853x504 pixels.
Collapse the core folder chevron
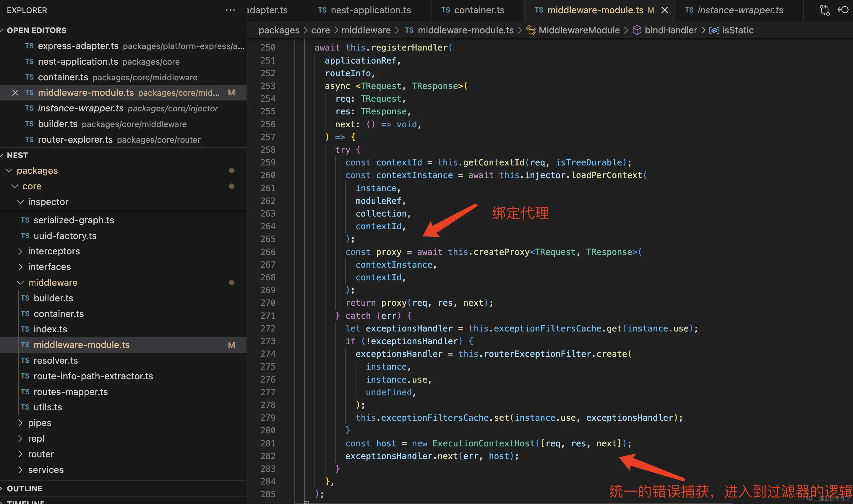coord(14,186)
